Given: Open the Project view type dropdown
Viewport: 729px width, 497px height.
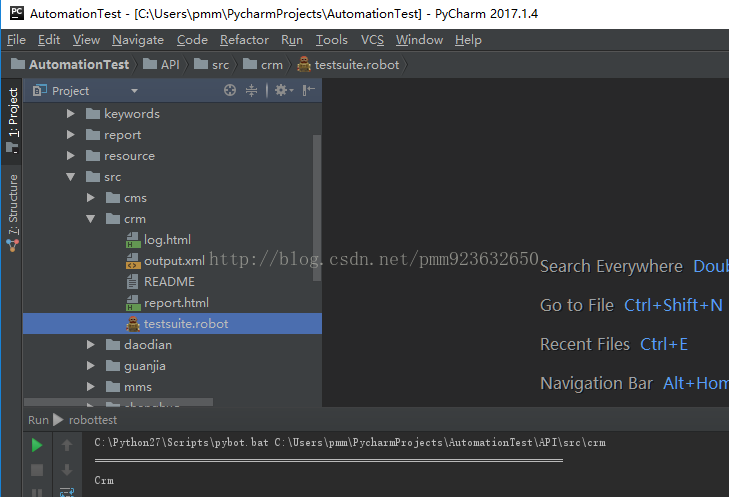Looking at the screenshot, I should (x=134, y=91).
